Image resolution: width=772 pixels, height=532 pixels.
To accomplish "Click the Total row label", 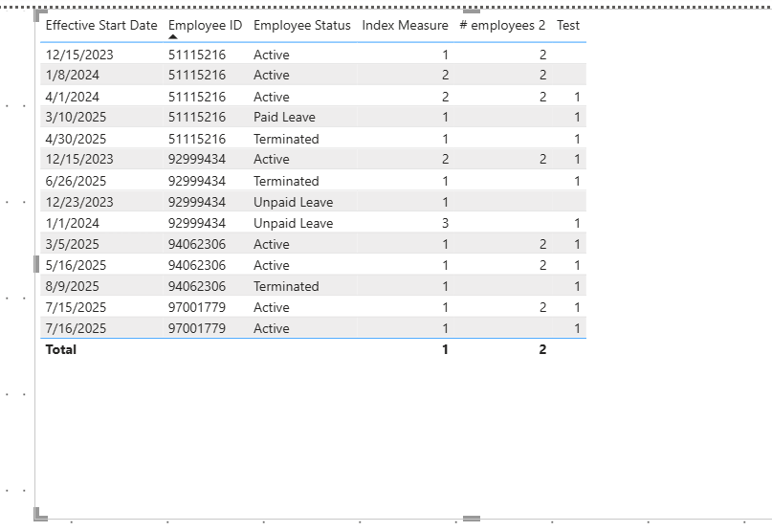I will (61, 349).
